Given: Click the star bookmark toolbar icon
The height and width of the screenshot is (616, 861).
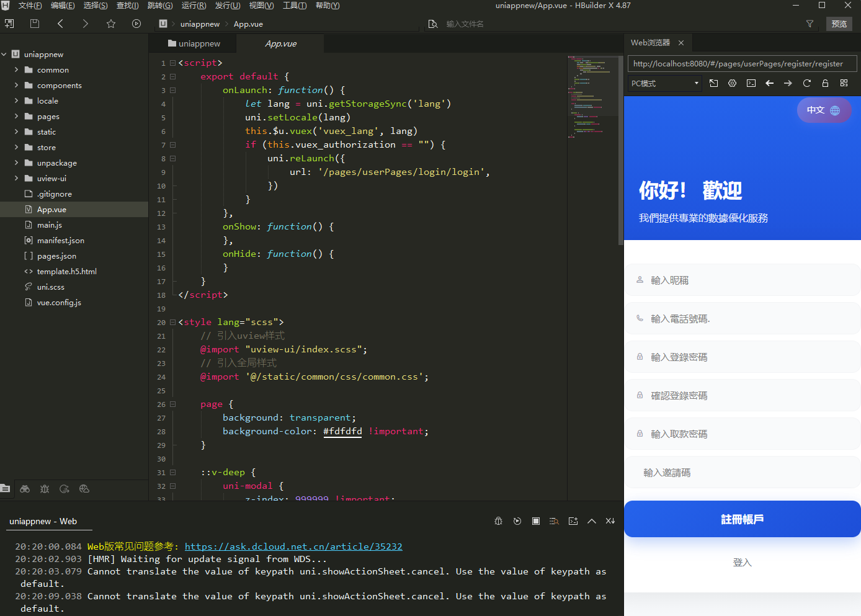Looking at the screenshot, I should click(x=111, y=24).
